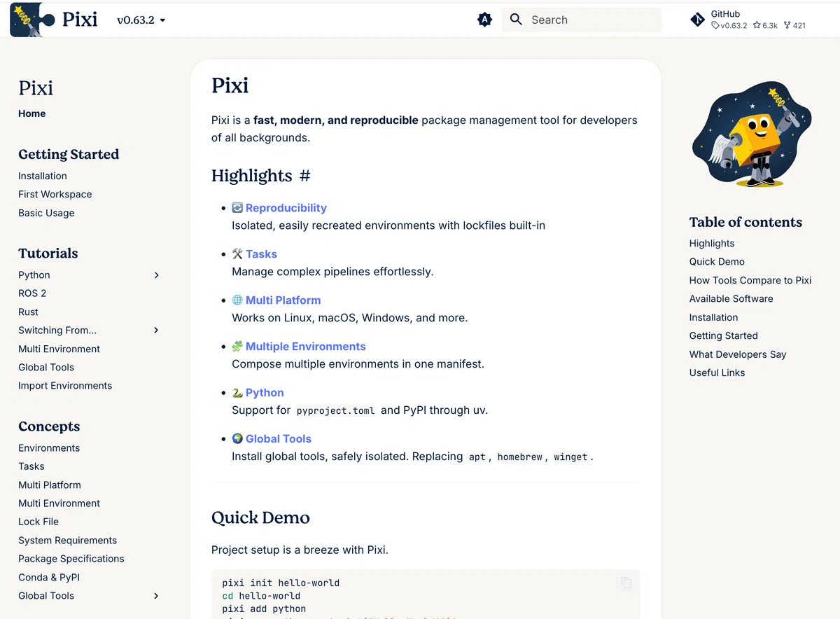This screenshot has height=619, width=840.
Task: Select the Python tutorial link text
Action: pyautogui.click(x=34, y=275)
